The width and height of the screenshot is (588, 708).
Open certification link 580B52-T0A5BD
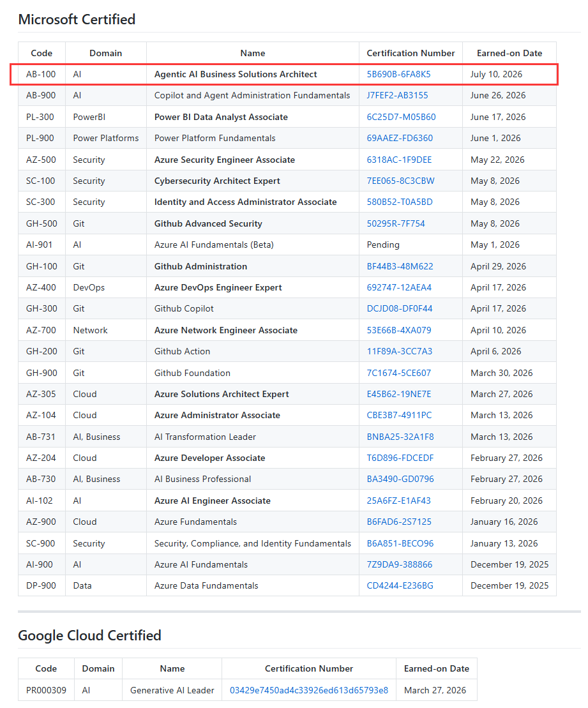399,202
